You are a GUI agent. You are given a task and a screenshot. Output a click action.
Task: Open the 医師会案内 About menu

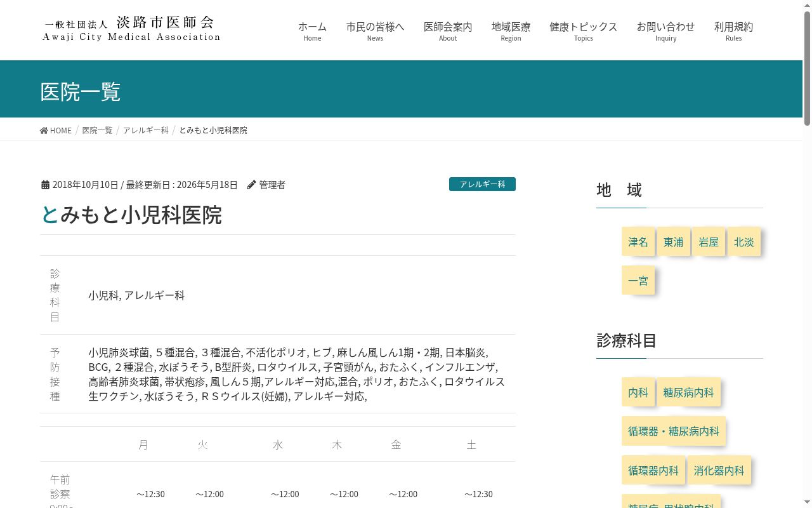[448, 30]
